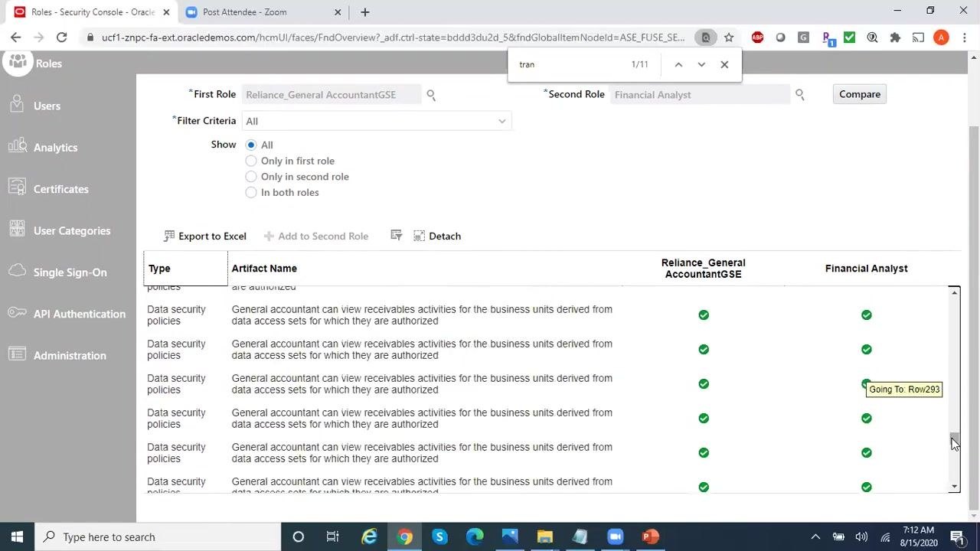Open File Explorer from the taskbar
This screenshot has height=551, width=980.
(544, 536)
